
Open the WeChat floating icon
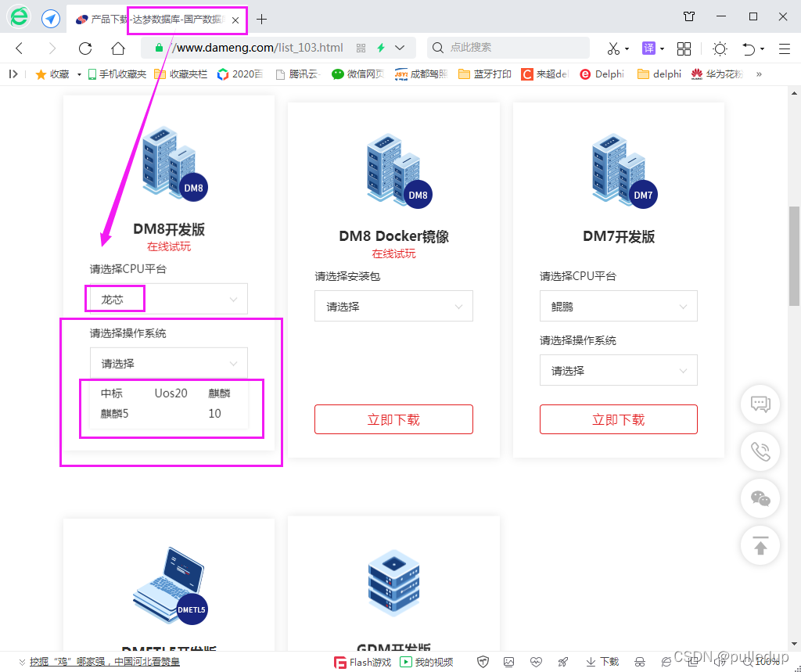pos(760,498)
